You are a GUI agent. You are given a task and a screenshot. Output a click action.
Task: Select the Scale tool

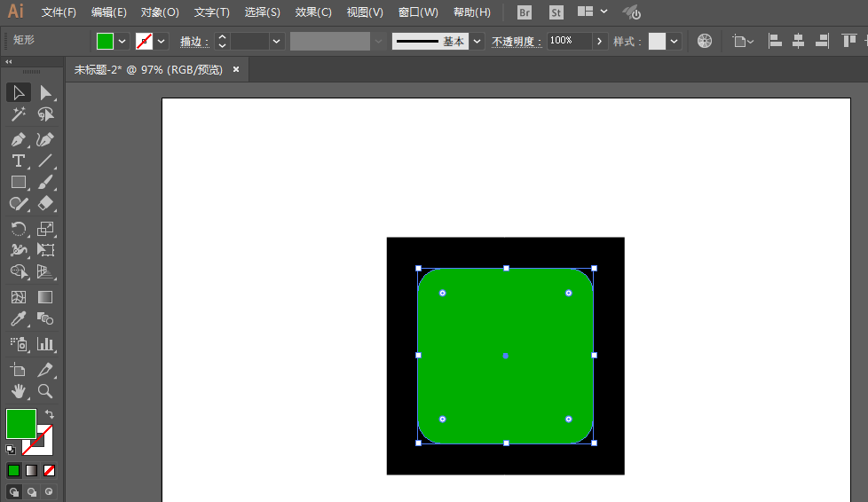(x=45, y=229)
